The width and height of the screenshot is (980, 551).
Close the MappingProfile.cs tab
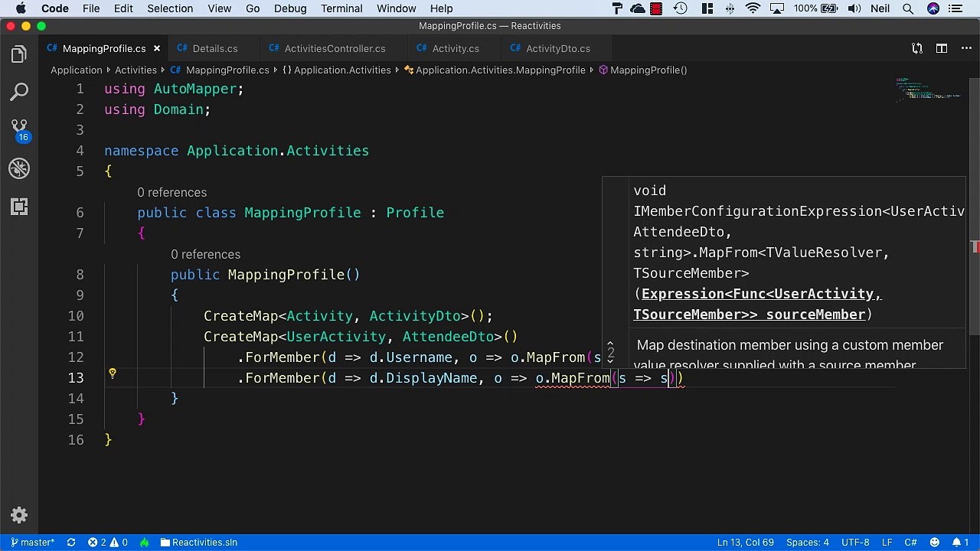click(x=157, y=48)
